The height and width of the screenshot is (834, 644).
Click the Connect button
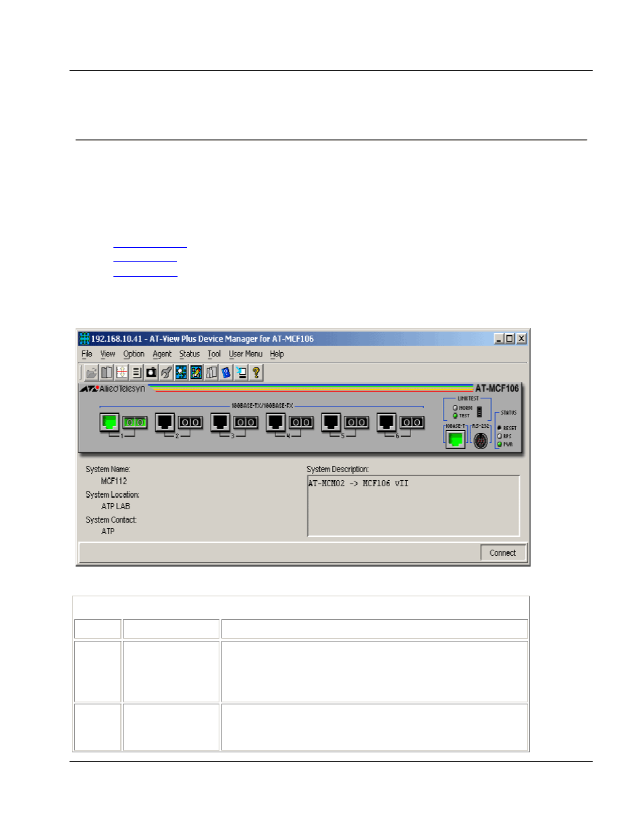tap(503, 552)
